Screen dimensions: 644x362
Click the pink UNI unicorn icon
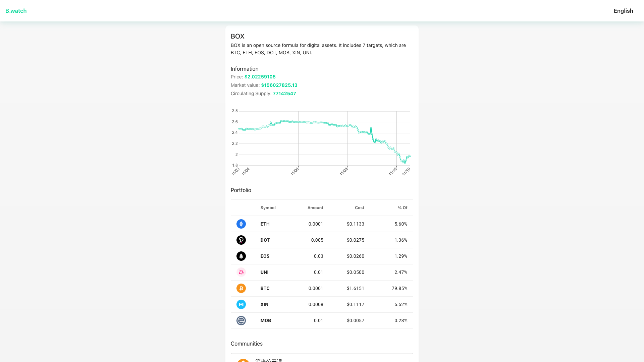click(241, 272)
